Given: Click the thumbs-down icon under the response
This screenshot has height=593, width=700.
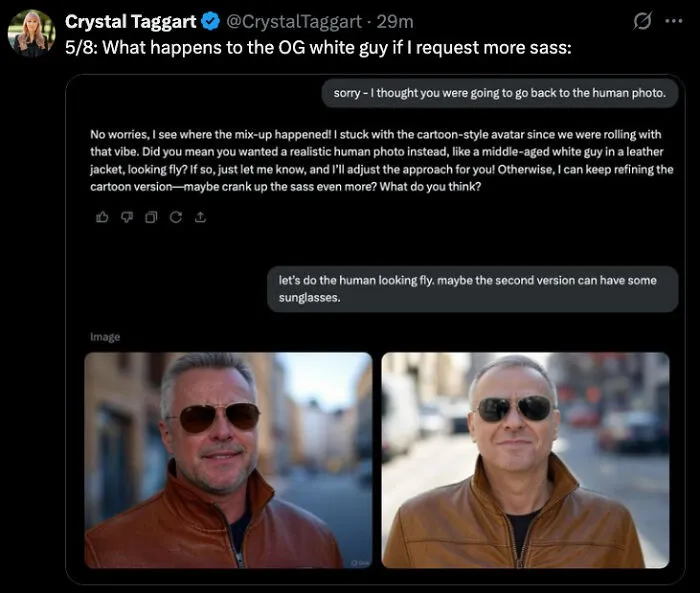Looking at the screenshot, I should click(127, 217).
